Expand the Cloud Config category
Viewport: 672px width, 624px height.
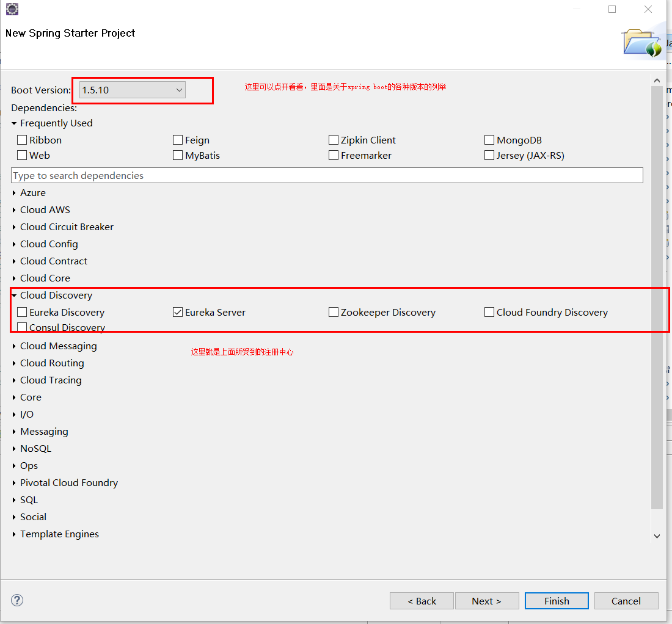pyautogui.click(x=14, y=244)
